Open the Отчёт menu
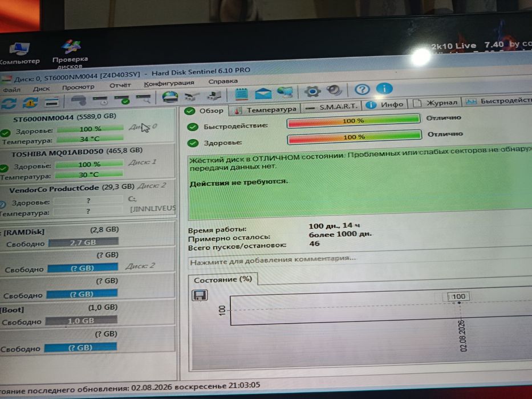532x399 pixels. coord(120,85)
